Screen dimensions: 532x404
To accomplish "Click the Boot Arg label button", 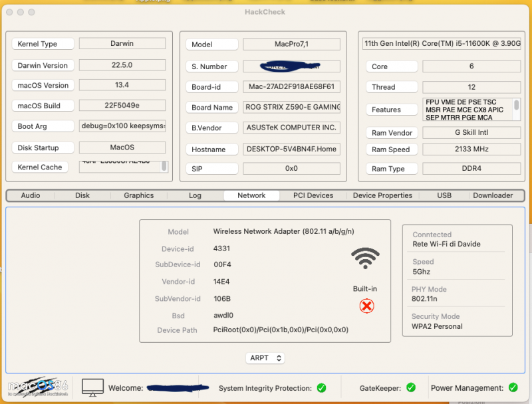I will tap(43, 126).
